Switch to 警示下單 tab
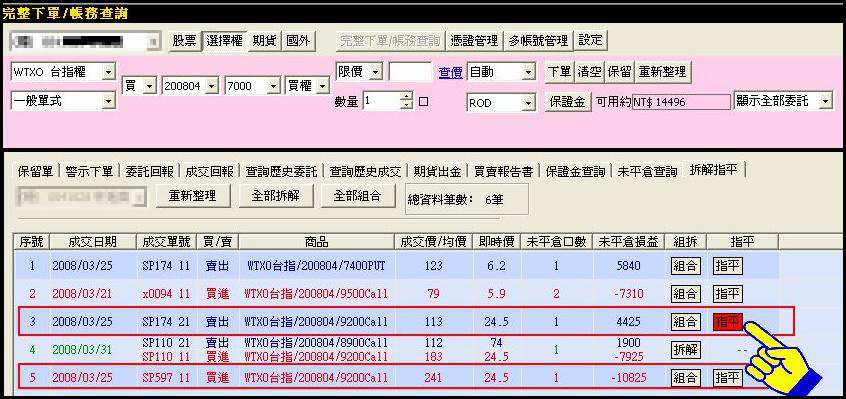This screenshot has height=399, width=846. pyautogui.click(x=89, y=172)
